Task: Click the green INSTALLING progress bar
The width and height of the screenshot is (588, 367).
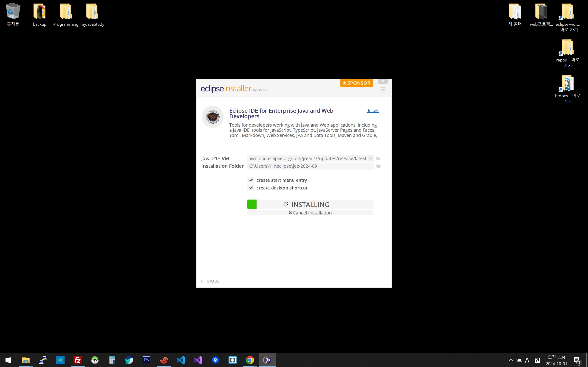Action: (x=310, y=204)
